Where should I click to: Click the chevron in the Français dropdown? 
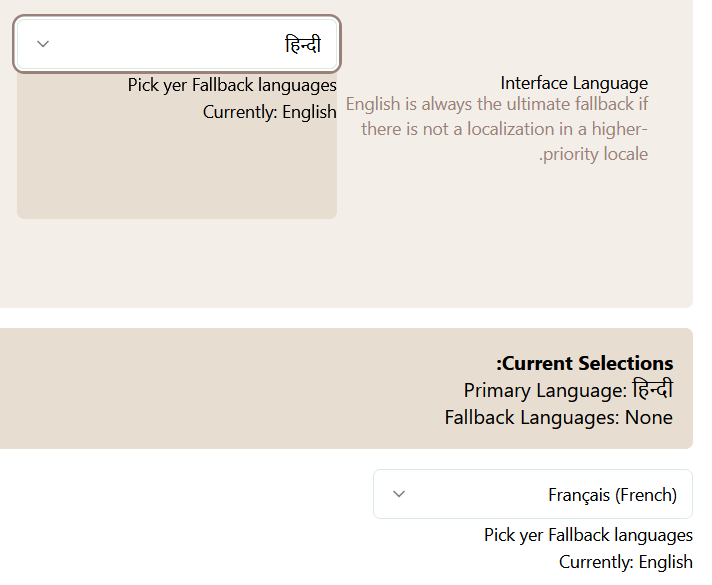[399, 494]
